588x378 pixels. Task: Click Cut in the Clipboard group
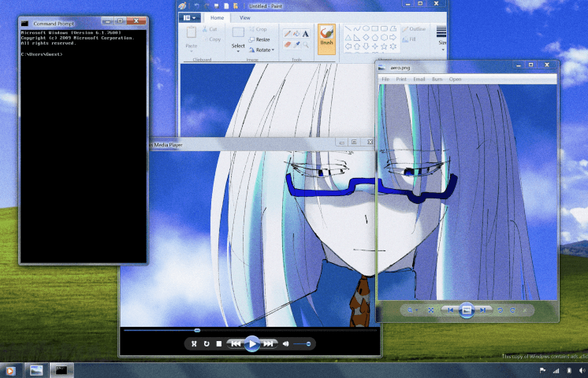(x=210, y=29)
